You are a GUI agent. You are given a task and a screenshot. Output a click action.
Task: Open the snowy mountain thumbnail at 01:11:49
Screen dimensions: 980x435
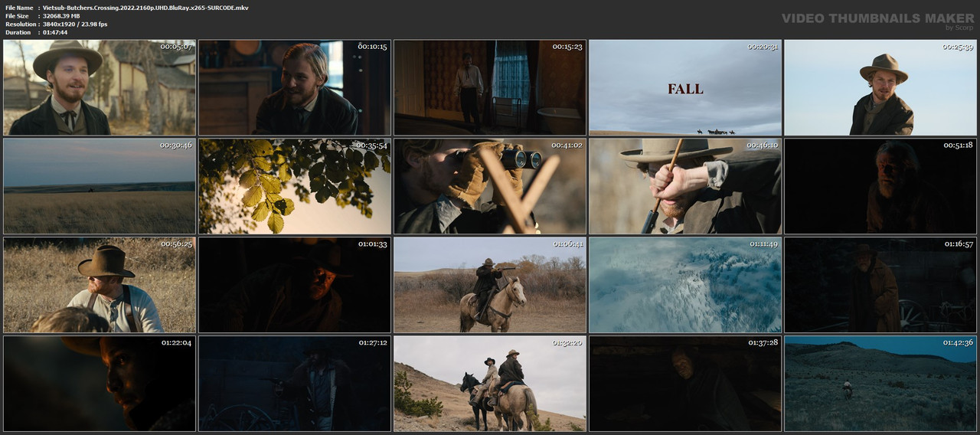685,285
